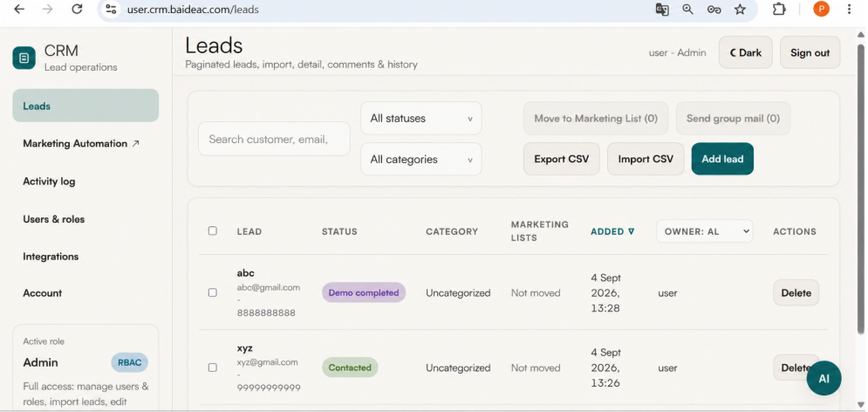Click Uncategorized in the abc row
Image resolution: width=868 pixels, height=412 pixels.
[458, 293]
